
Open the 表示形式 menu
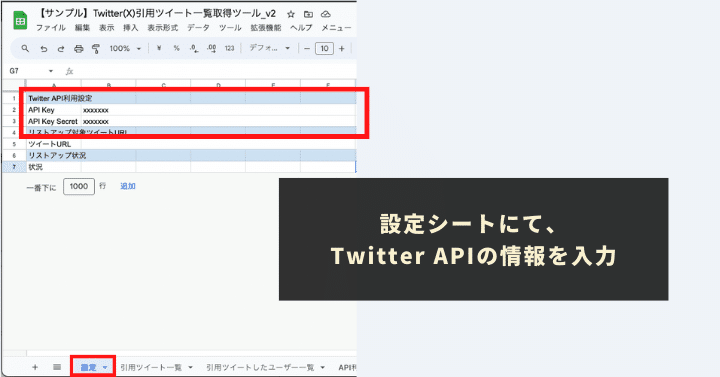tap(163, 28)
